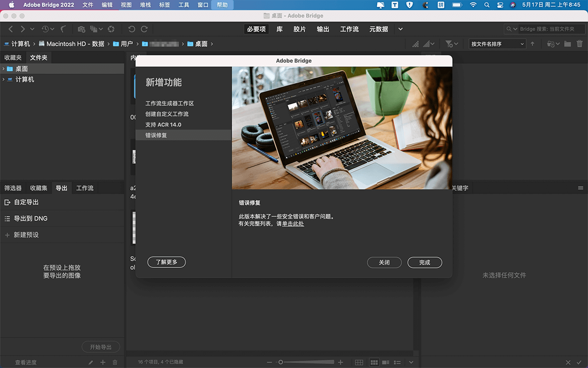Toggle the lock thumbnail grid icon
The image size is (588, 368).
click(359, 363)
